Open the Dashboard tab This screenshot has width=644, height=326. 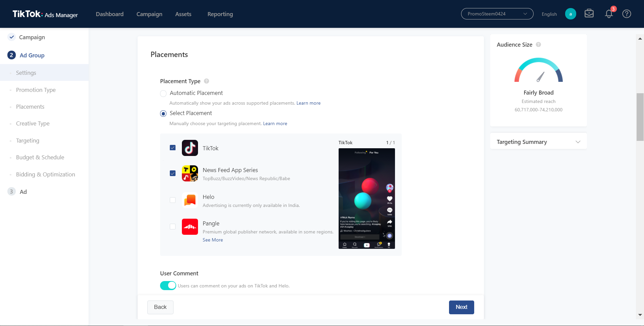[x=110, y=14]
